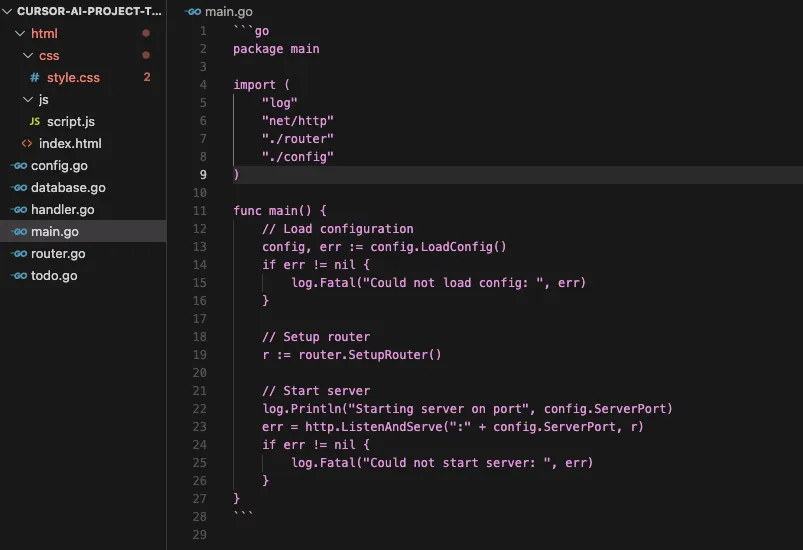Collapse the html folder chevron
Screen dimensions: 803x550
pos(20,33)
